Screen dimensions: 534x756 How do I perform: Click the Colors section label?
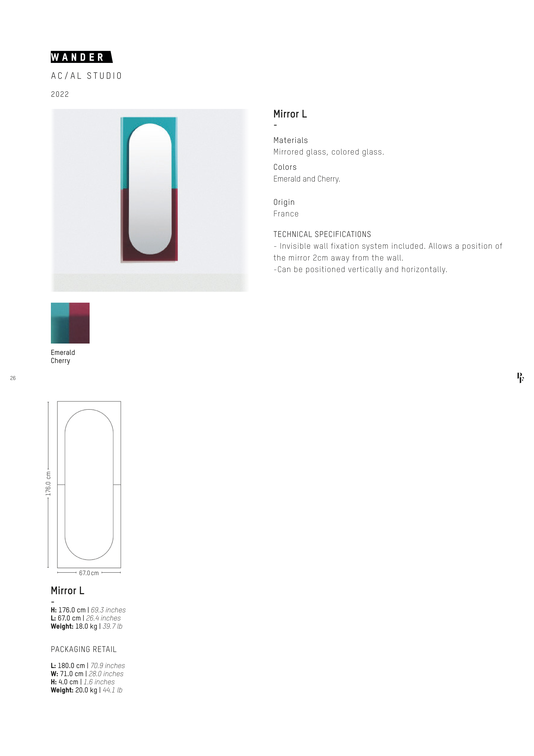coord(285,167)
